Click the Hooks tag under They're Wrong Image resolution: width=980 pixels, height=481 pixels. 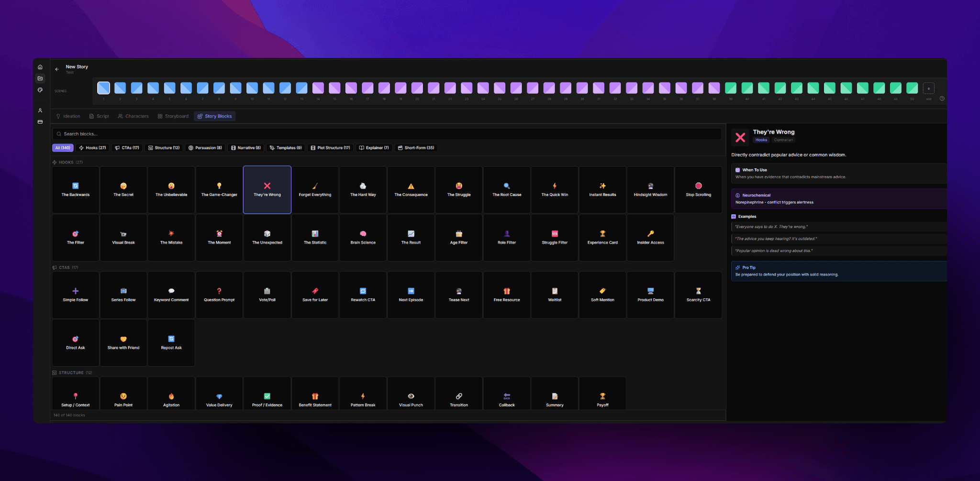(761, 140)
